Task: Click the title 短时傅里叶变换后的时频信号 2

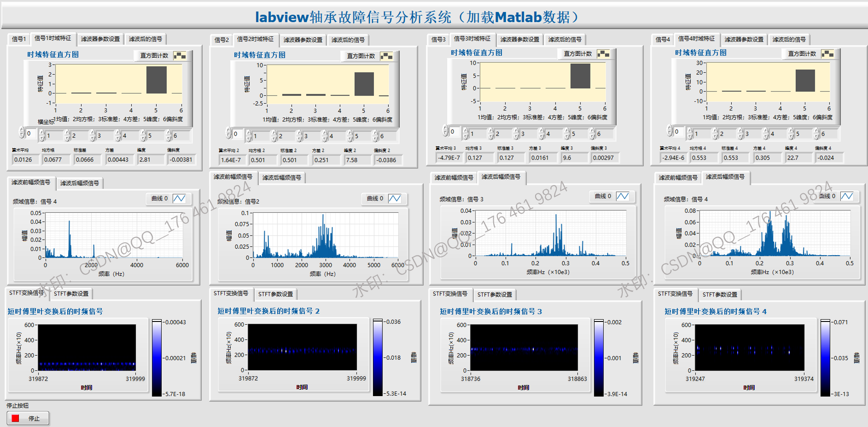Action: pos(268,311)
